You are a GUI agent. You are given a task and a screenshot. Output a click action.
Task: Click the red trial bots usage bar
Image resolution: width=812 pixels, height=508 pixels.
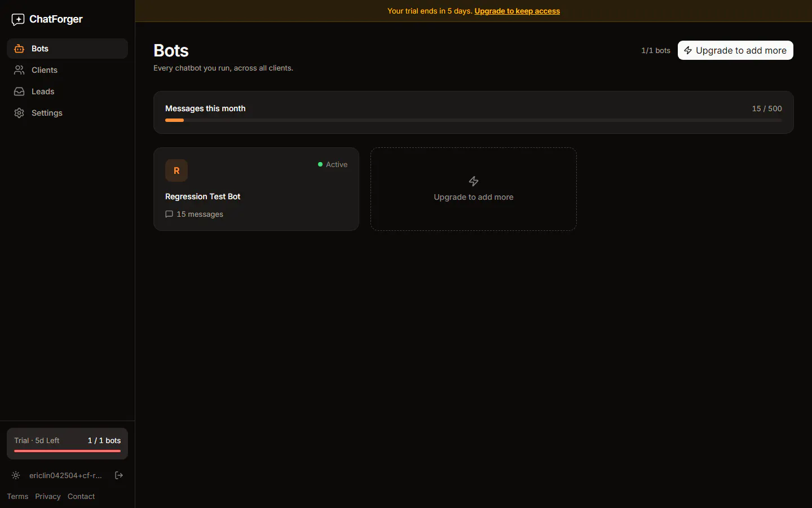point(67,451)
